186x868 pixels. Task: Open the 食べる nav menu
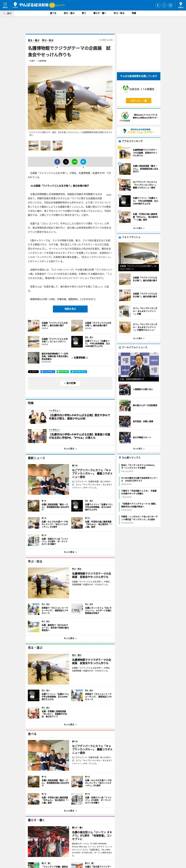[x=53, y=13]
